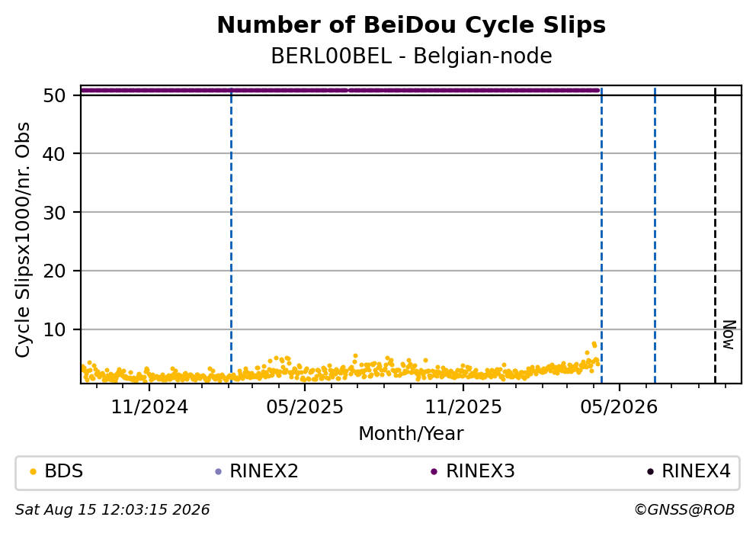Click the 05/2025 x-axis tick label
Screen dimensions: 756x533
click(x=305, y=407)
